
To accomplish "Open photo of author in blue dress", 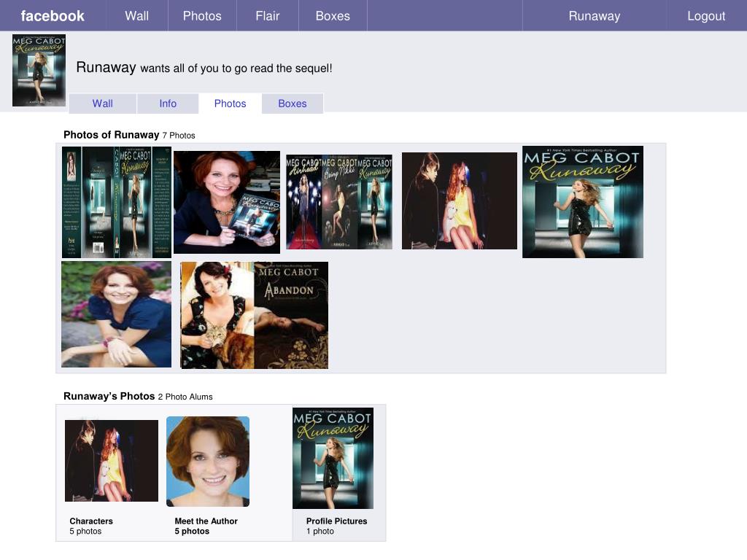I will pos(116,314).
